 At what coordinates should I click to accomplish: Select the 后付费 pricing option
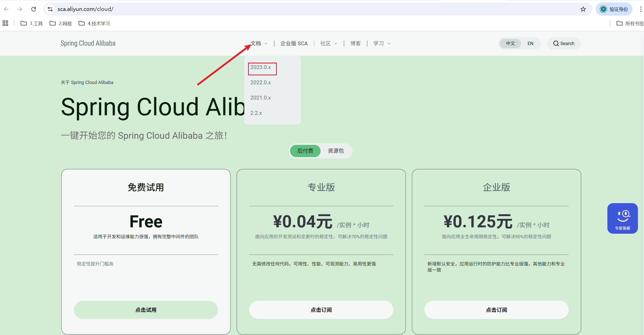305,151
